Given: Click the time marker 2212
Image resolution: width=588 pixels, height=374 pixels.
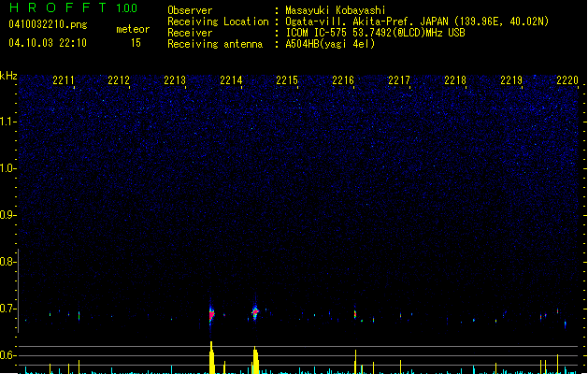Looking at the screenshot, I should click(119, 80).
